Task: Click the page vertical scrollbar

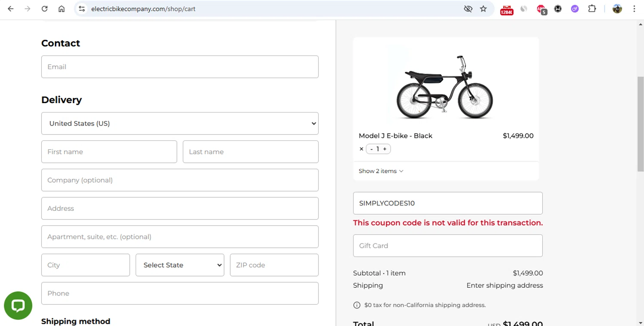Action: coord(640,124)
